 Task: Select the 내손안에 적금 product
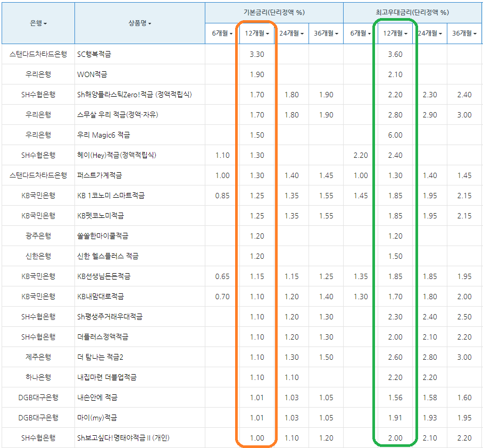click(97, 398)
